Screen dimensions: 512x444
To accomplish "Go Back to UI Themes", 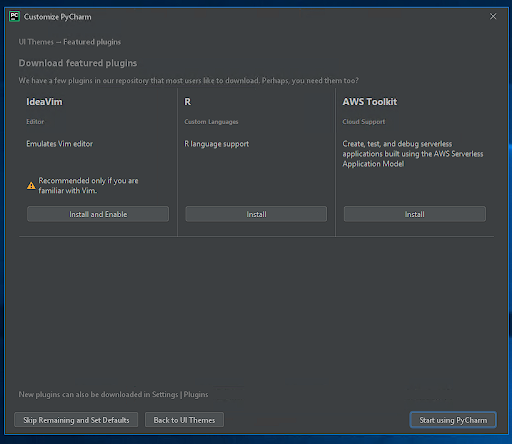I will point(184,420).
